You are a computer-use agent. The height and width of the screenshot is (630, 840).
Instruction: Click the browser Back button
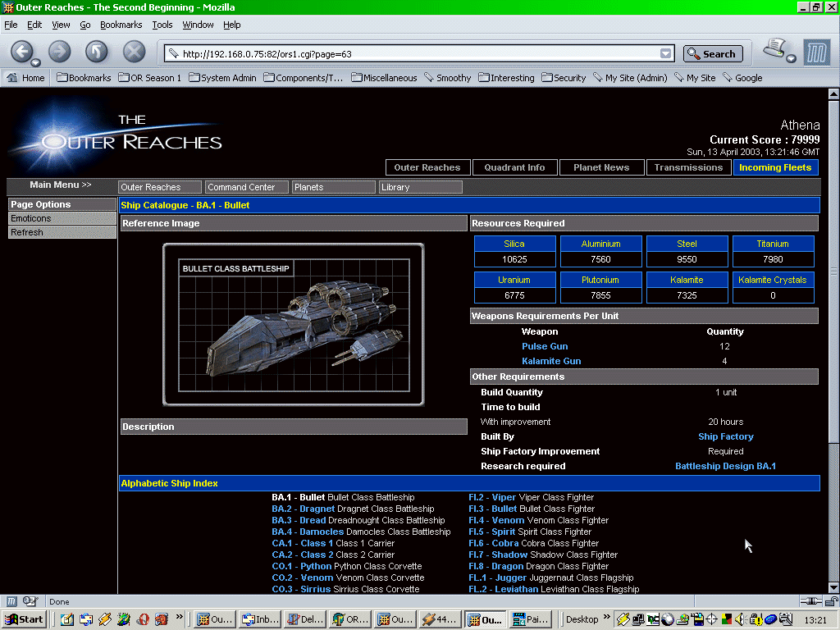click(21, 52)
